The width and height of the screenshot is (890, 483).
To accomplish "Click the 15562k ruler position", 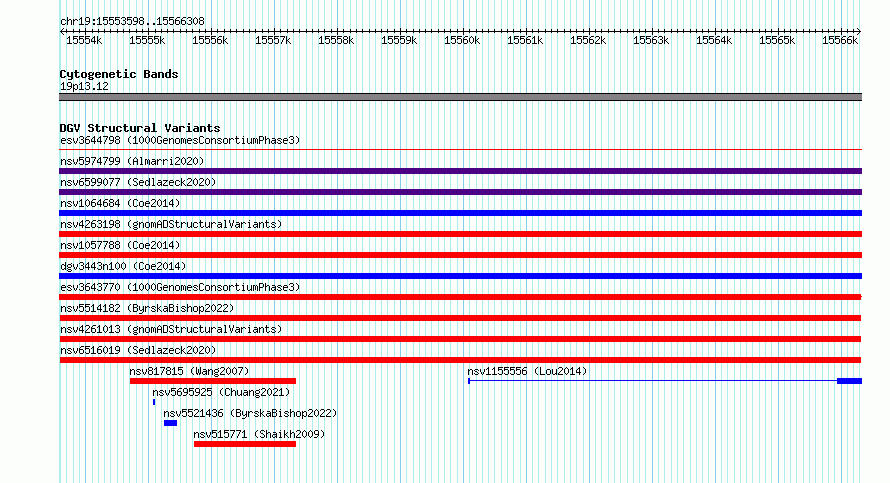I will click(x=588, y=40).
